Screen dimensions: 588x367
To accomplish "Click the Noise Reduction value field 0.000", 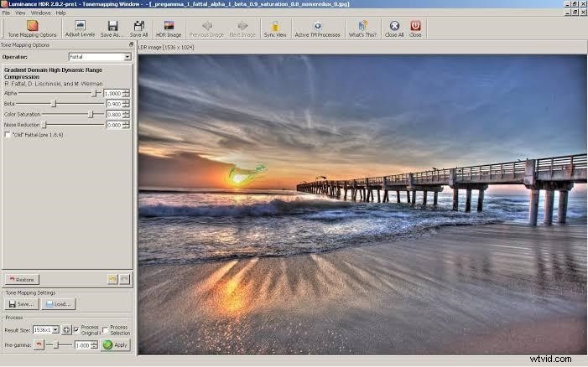I will pos(114,125).
